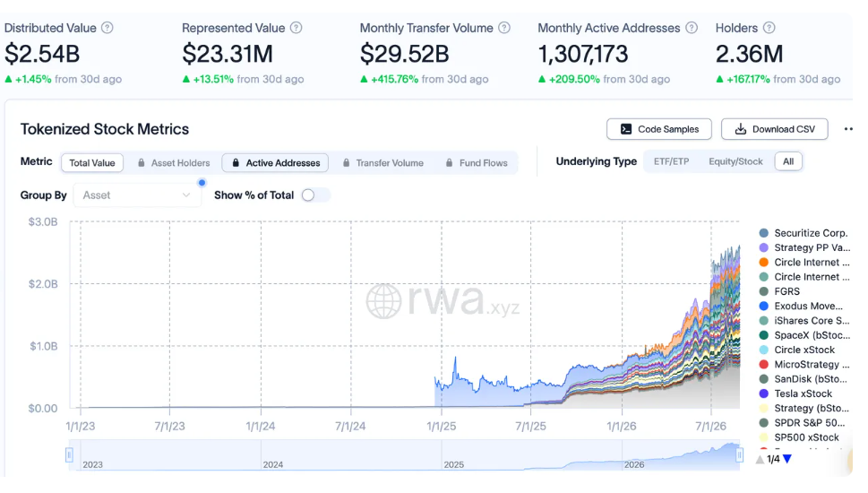This screenshot has width=868, height=493.
Task: Toggle Show % of Total switch
Action: 315,195
